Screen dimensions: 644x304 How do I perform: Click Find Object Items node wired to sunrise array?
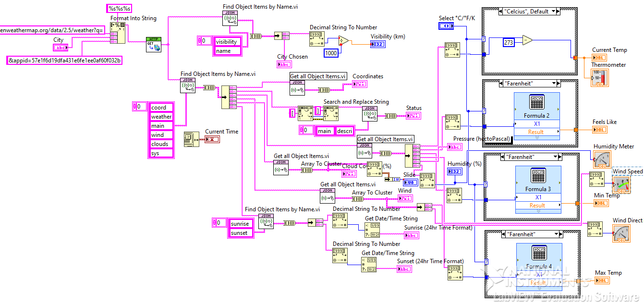tap(266, 221)
